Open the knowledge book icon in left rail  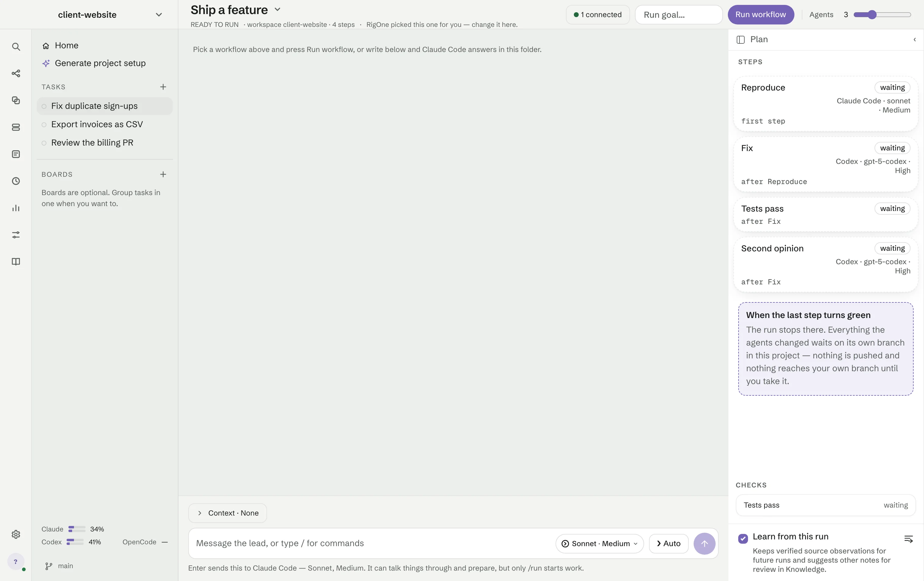point(16,261)
